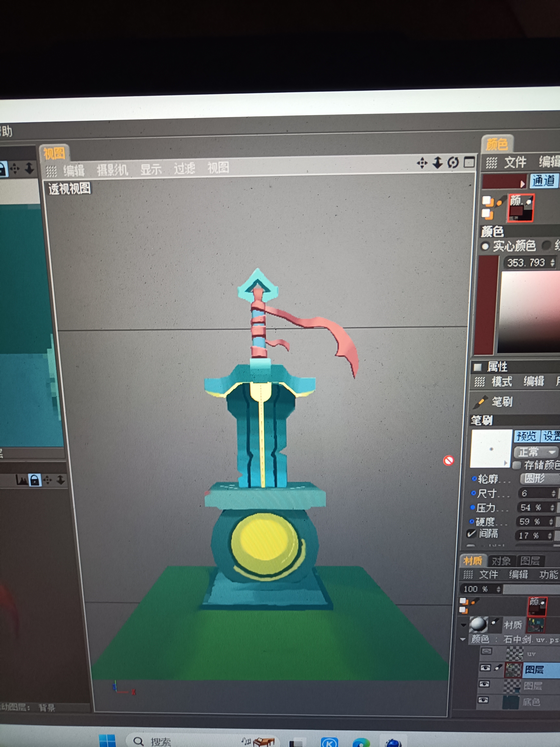Open the 文件 menu in 颜色 panel

[x=515, y=162]
